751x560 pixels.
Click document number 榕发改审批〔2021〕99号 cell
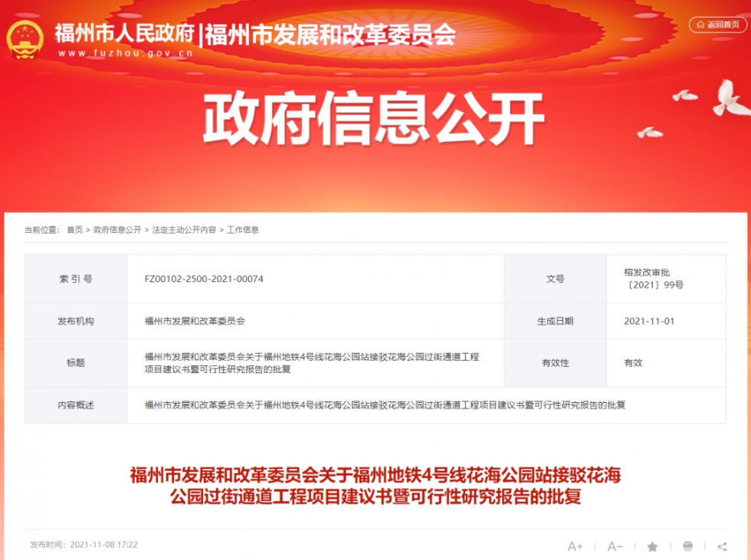click(x=666, y=279)
